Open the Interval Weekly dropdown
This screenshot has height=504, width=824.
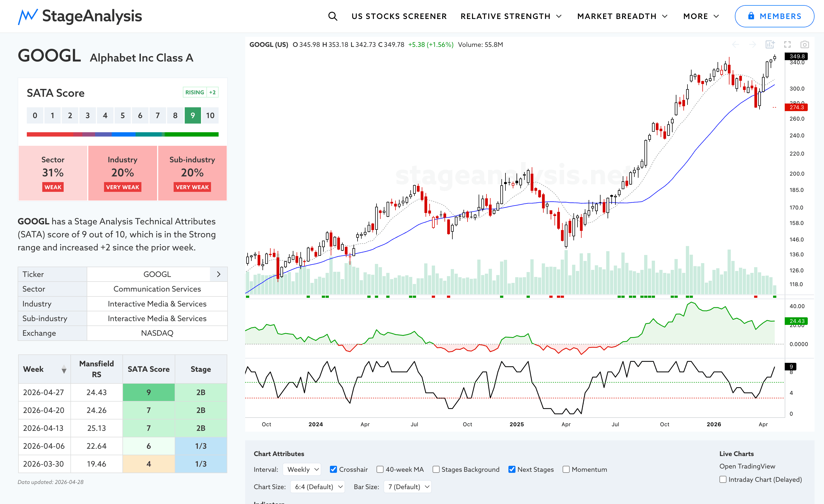[302, 469]
